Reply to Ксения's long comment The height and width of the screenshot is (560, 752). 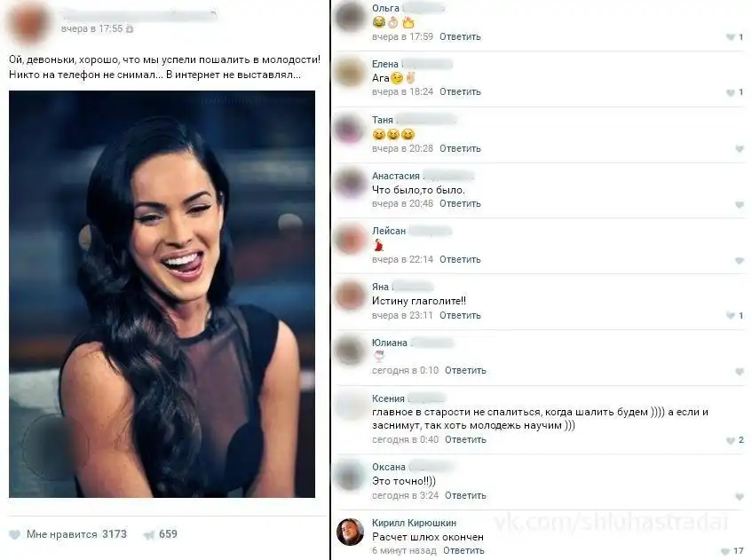click(x=465, y=439)
